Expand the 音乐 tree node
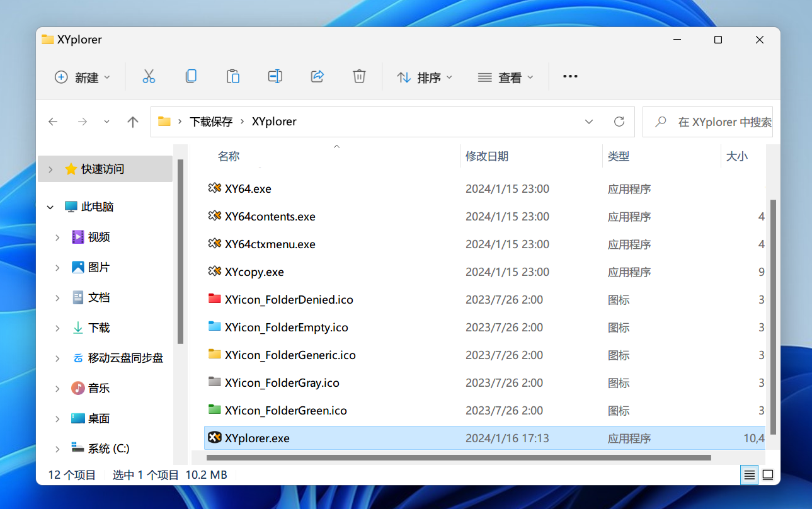Viewport: 812px width, 509px height. pyautogui.click(x=57, y=388)
